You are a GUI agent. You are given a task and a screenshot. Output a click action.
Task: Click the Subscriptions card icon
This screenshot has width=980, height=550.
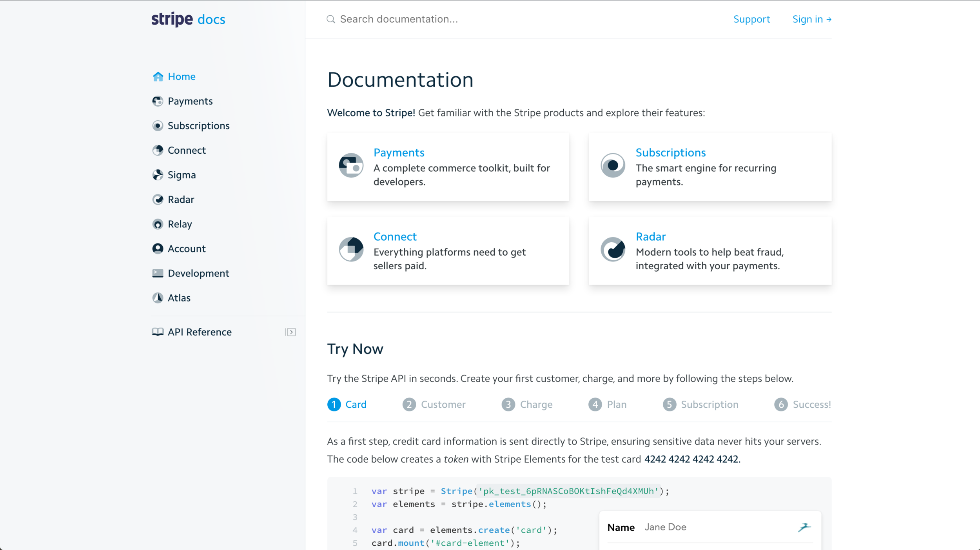613,165
